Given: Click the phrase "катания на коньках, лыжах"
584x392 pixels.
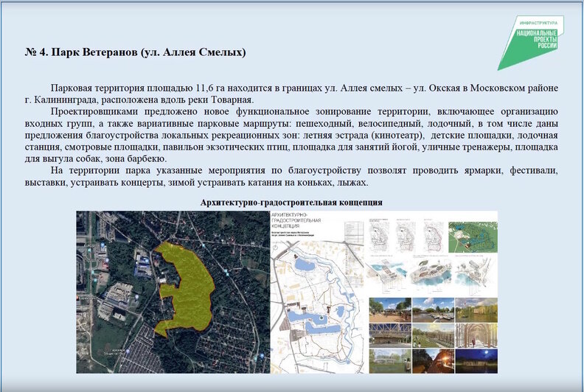Looking at the screenshot, I should click(x=306, y=183).
